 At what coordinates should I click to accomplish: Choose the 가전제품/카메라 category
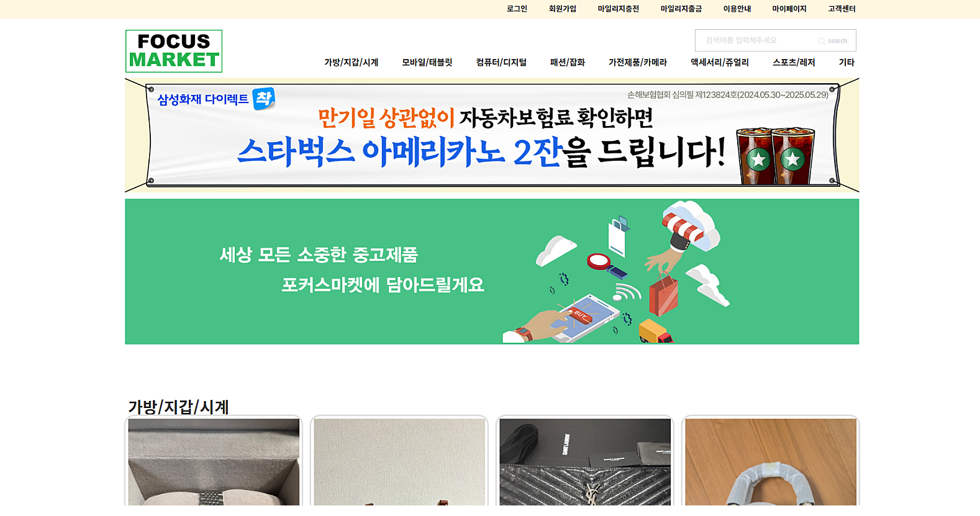pyautogui.click(x=638, y=62)
